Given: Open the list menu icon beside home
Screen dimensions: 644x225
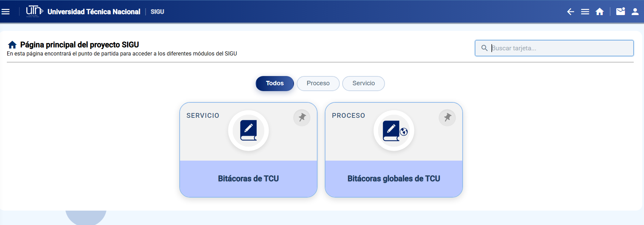Looking at the screenshot, I should [x=585, y=12].
